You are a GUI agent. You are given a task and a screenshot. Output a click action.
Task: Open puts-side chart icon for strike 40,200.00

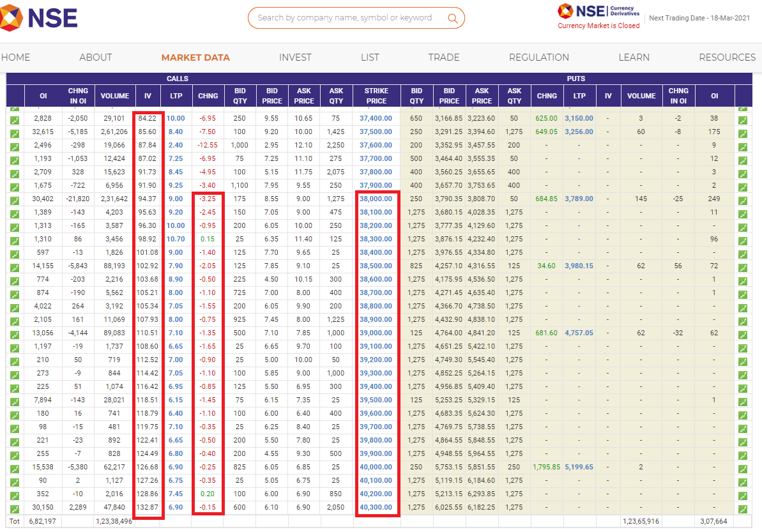pos(743,496)
